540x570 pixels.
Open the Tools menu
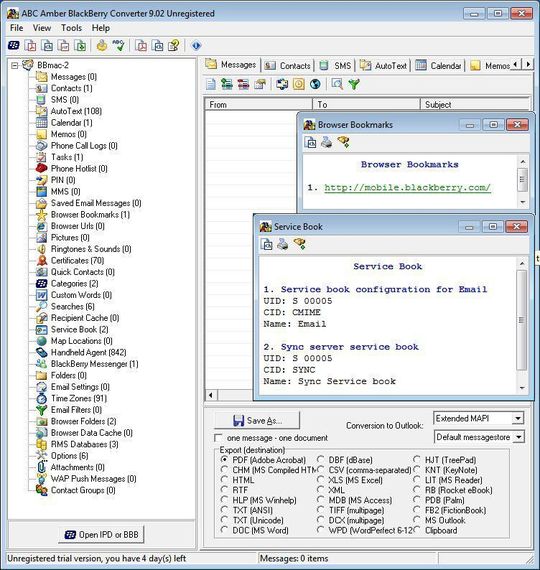coord(71,28)
